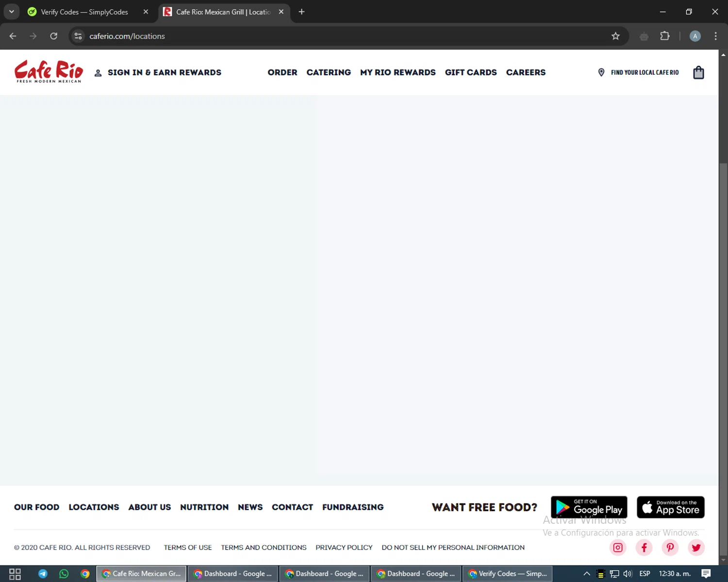728x582 pixels.
Task: Open the volume control in system tray
Action: [628, 574]
